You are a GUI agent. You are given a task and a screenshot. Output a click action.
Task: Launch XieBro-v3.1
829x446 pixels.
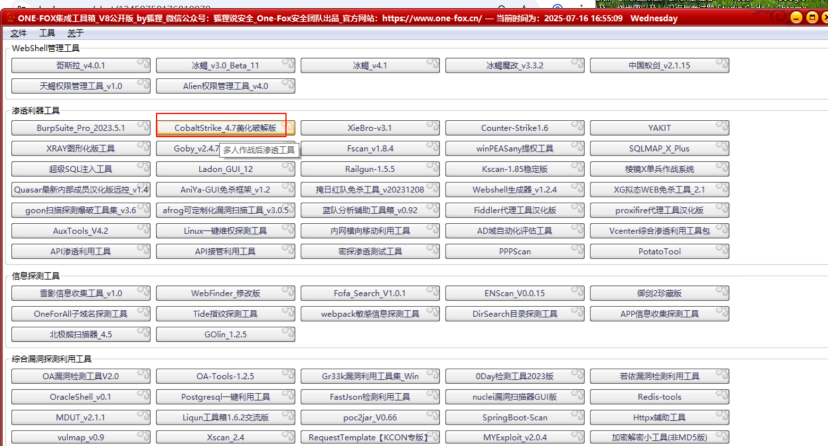click(x=370, y=128)
